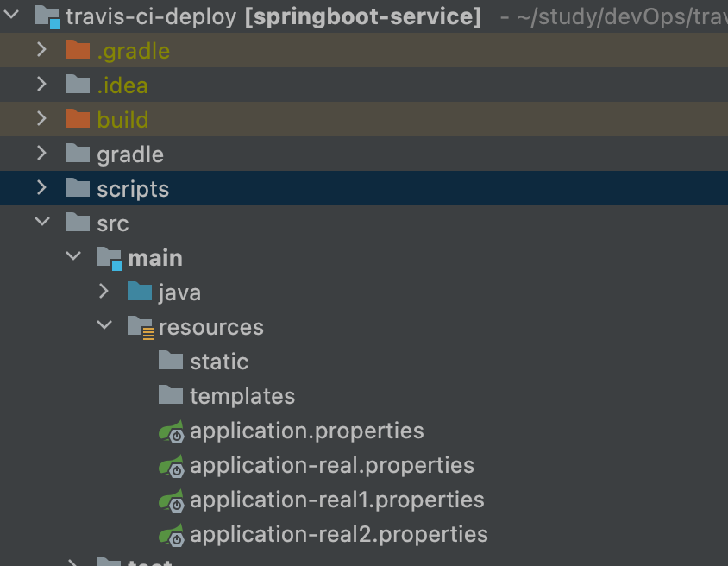The height and width of the screenshot is (566, 728).
Task: Expand the .idea folder chevron
Action: tap(41, 84)
